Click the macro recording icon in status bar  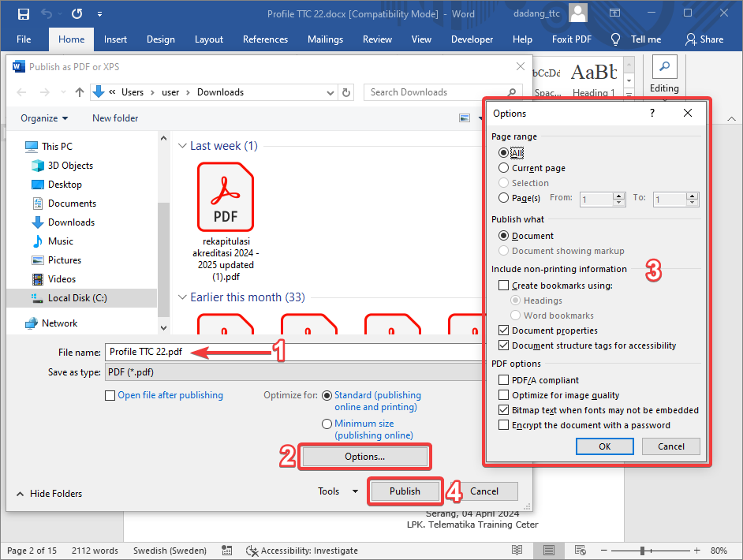coord(227,550)
